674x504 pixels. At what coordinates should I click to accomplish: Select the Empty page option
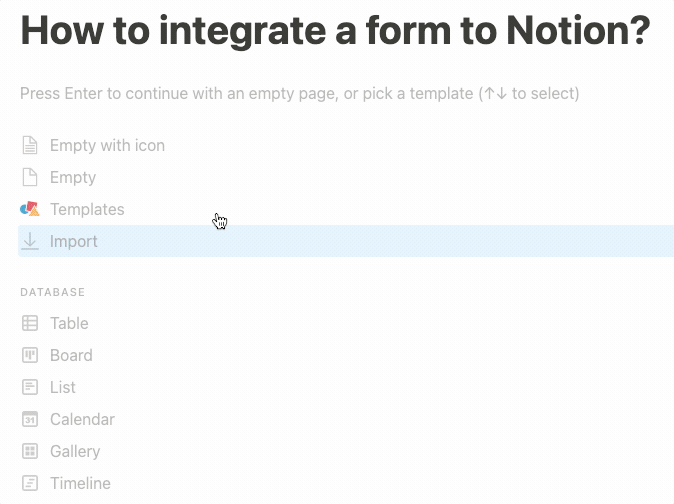pyautogui.click(x=73, y=177)
